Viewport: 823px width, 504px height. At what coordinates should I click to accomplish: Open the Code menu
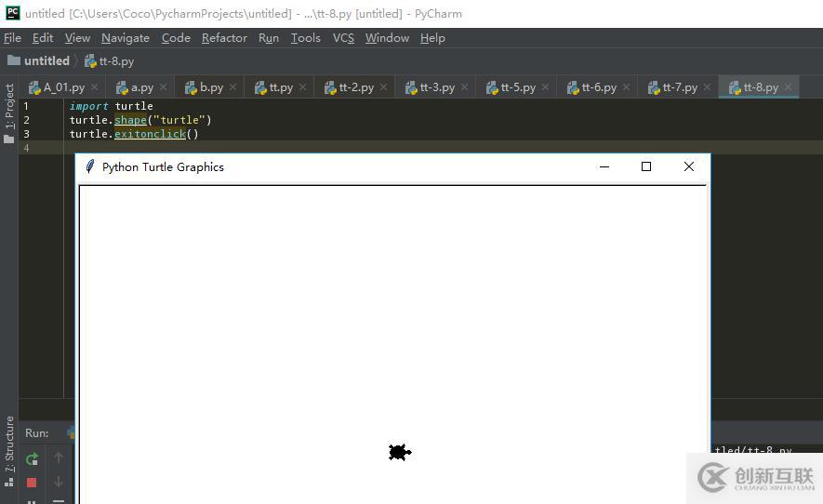(x=176, y=38)
